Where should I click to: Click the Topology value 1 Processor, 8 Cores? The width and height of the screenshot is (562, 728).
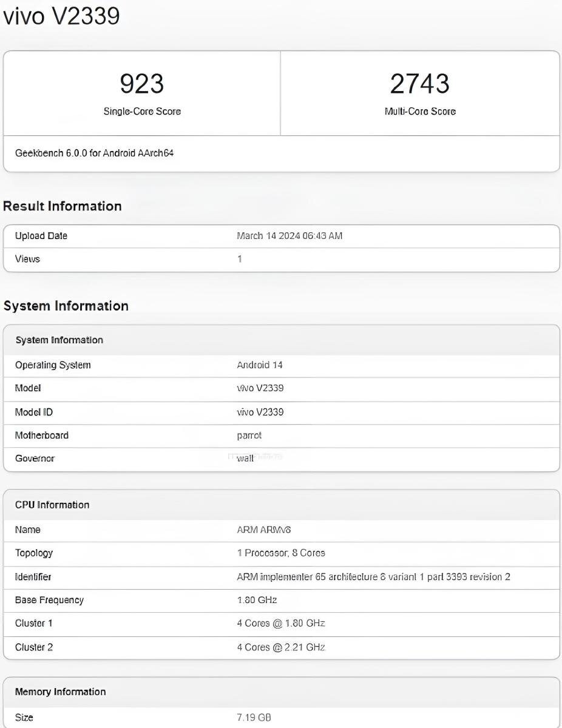coord(281,553)
